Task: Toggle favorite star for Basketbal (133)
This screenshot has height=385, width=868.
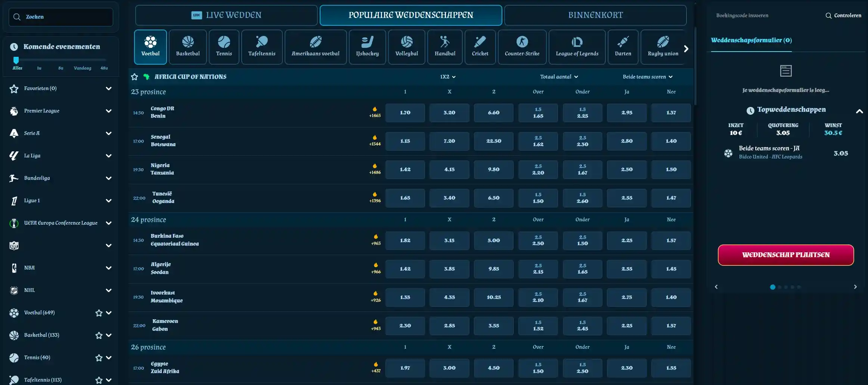Action: (99, 335)
